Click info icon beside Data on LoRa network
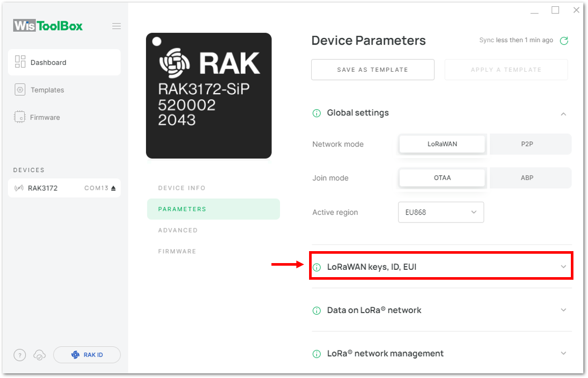 point(316,310)
